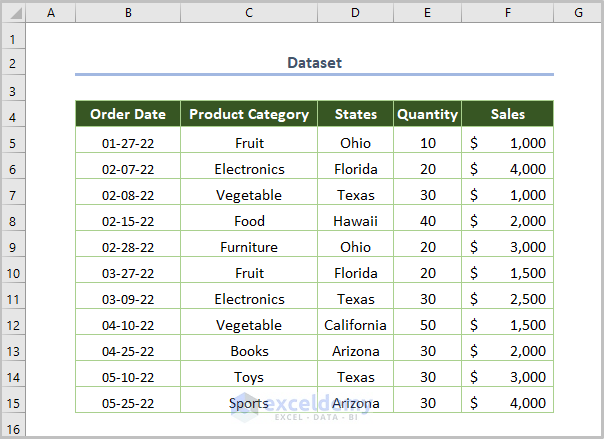Select the cell containing Toys
The width and height of the screenshot is (604, 439).
[249, 377]
